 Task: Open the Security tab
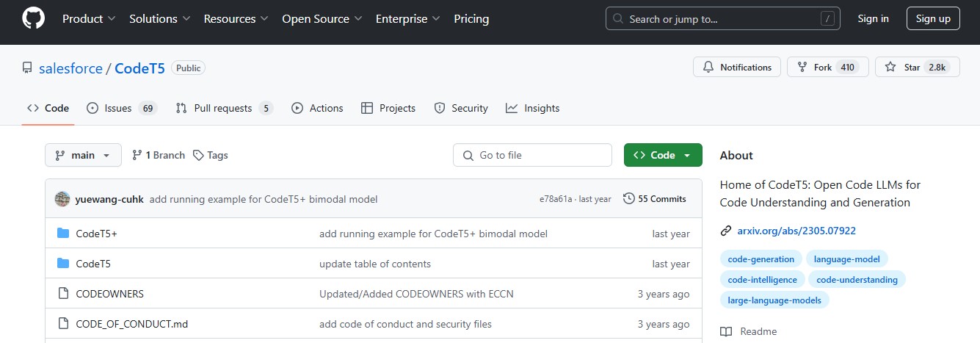click(x=461, y=108)
